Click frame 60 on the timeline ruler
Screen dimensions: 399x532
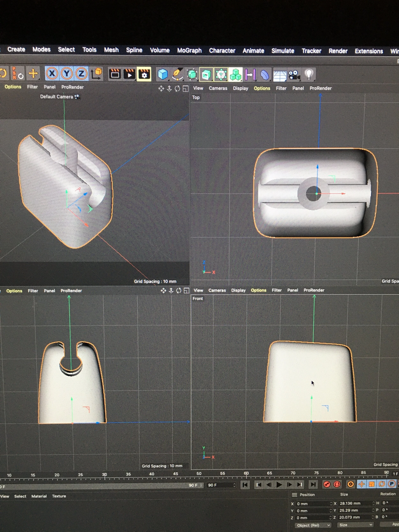(246, 476)
